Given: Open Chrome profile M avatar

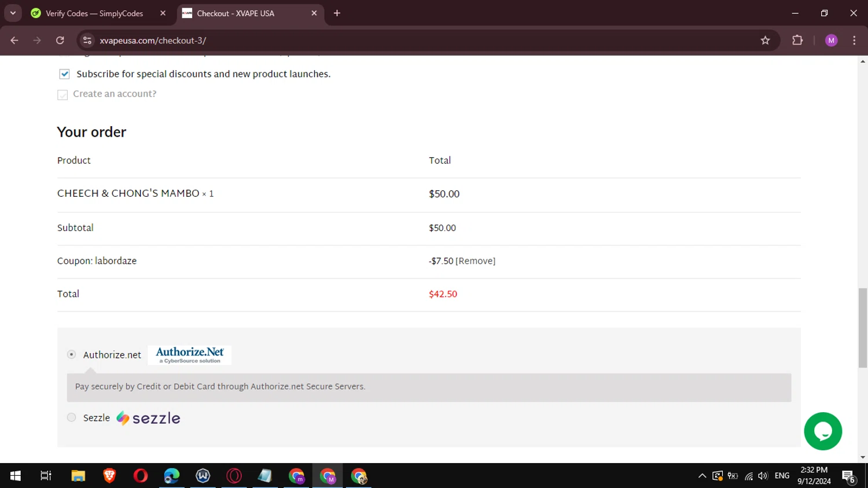Looking at the screenshot, I should pos(832,41).
